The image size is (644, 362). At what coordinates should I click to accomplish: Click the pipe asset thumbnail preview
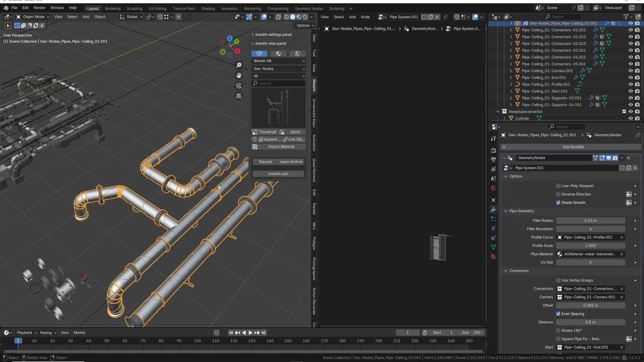[x=278, y=108]
